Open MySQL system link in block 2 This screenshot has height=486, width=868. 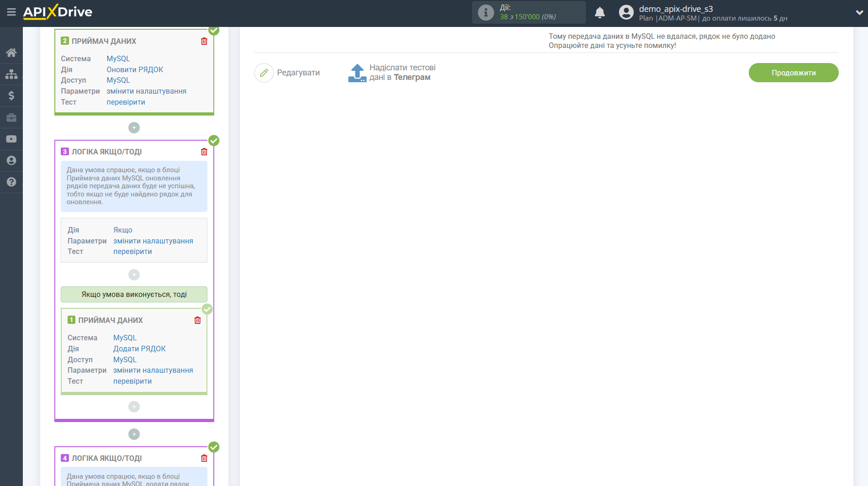[x=118, y=58]
